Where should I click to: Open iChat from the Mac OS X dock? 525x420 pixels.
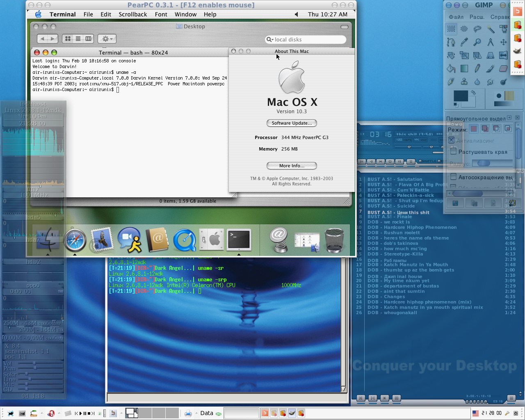click(130, 240)
